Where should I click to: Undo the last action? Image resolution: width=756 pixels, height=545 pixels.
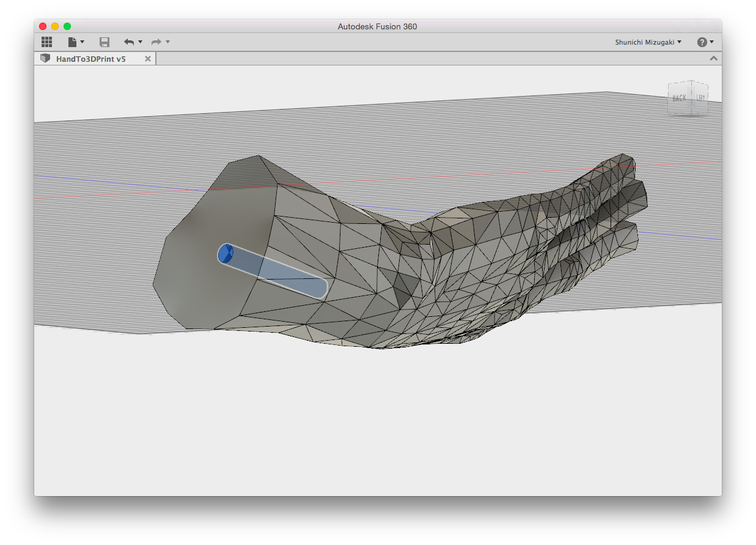click(x=129, y=42)
